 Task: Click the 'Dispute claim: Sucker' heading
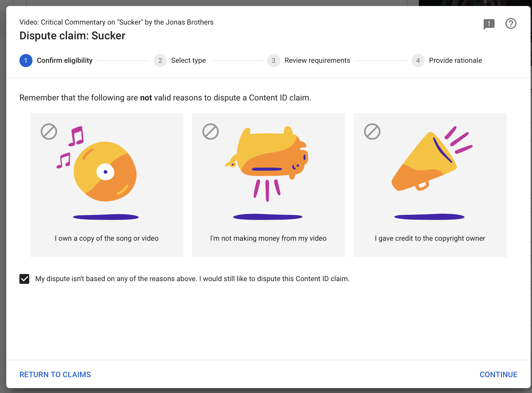click(72, 36)
